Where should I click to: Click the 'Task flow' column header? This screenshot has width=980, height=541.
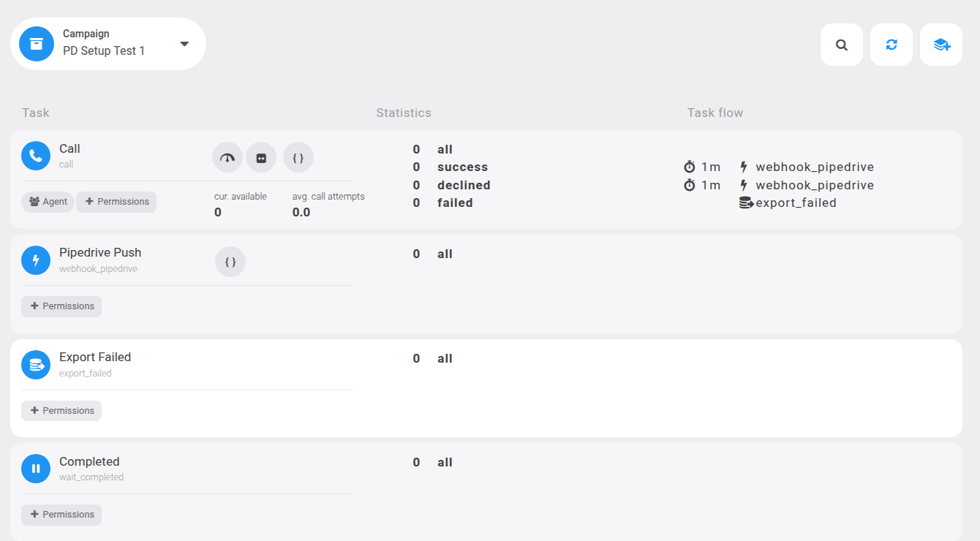[715, 113]
